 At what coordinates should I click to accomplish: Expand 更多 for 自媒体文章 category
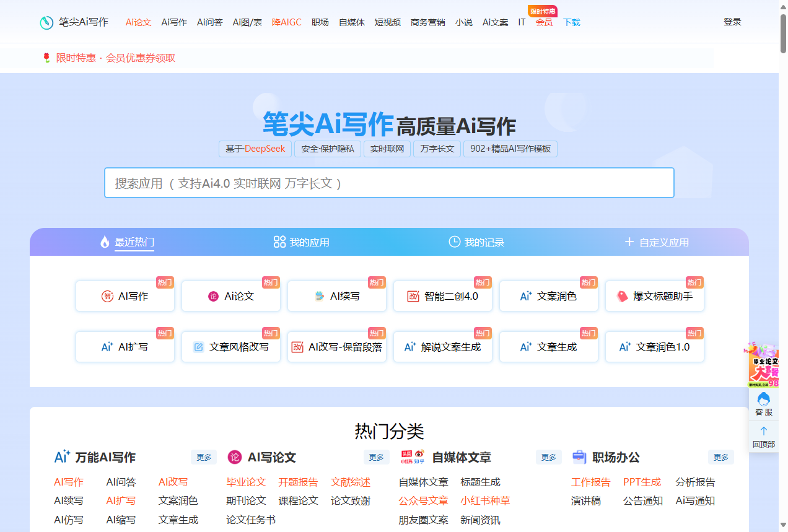[548, 457]
